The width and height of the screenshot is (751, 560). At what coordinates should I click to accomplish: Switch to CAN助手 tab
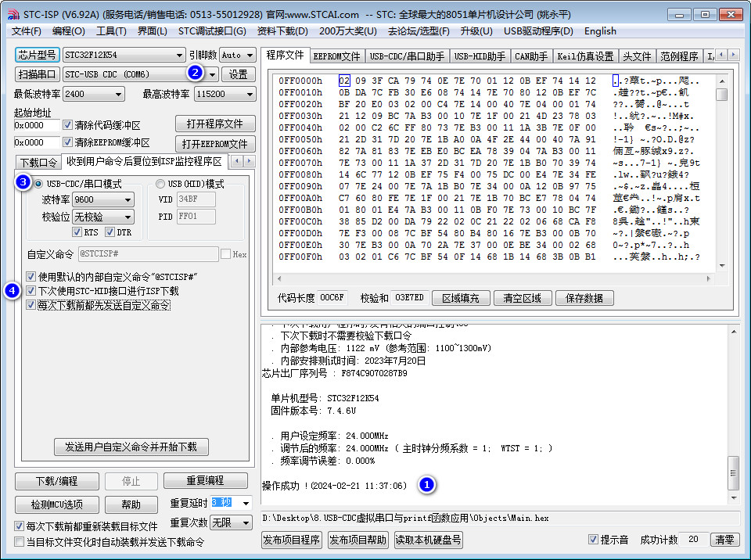[x=531, y=56]
